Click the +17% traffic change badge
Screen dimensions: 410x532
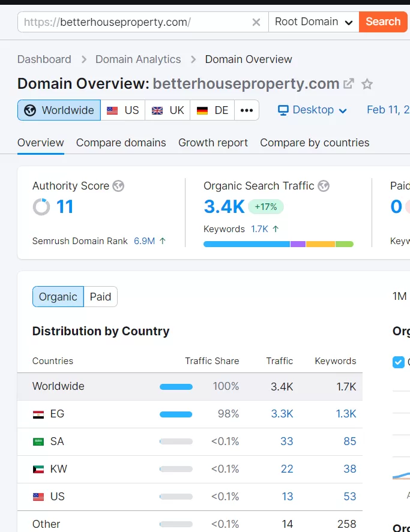coord(266,207)
